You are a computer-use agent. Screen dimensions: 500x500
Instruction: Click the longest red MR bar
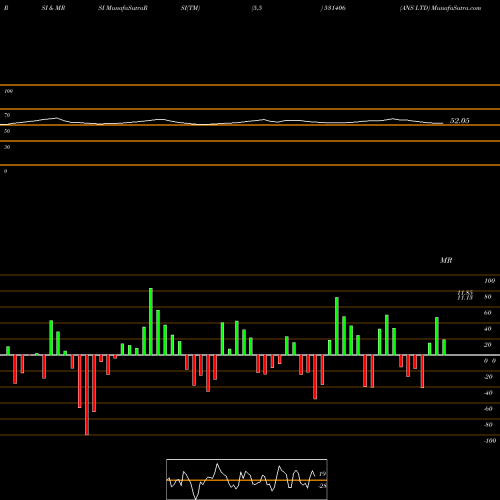(87, 395)
